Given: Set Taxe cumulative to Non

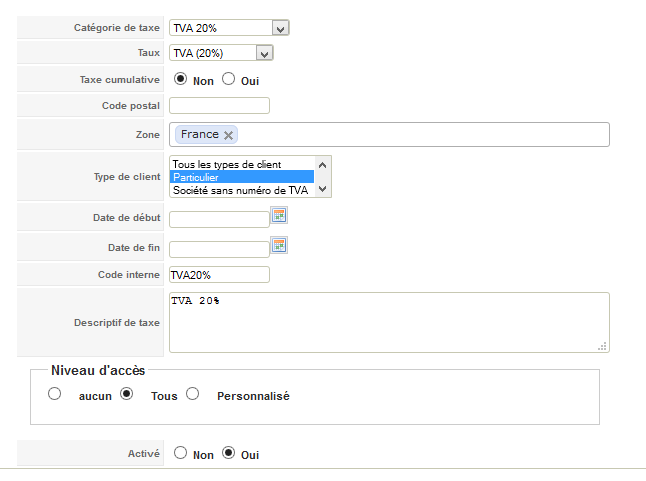Looking at the screenshot, I should (180, 79).
